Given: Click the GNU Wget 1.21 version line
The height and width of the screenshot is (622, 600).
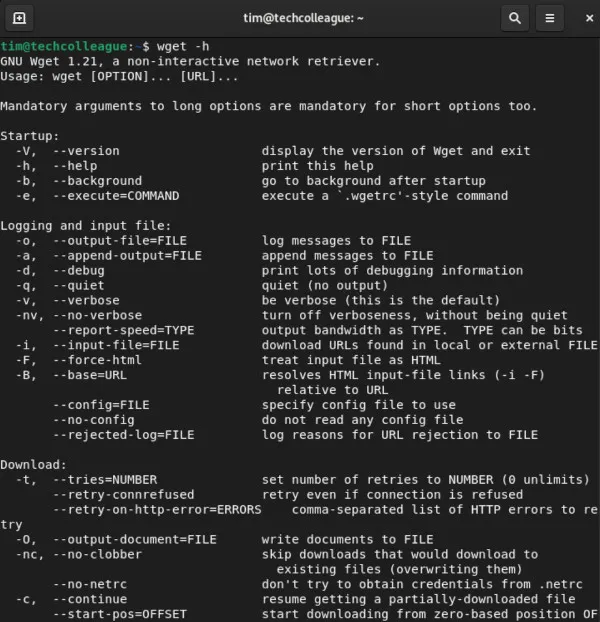Looking at the screenshot, I should pyautogui.click(x=190, y=61).
